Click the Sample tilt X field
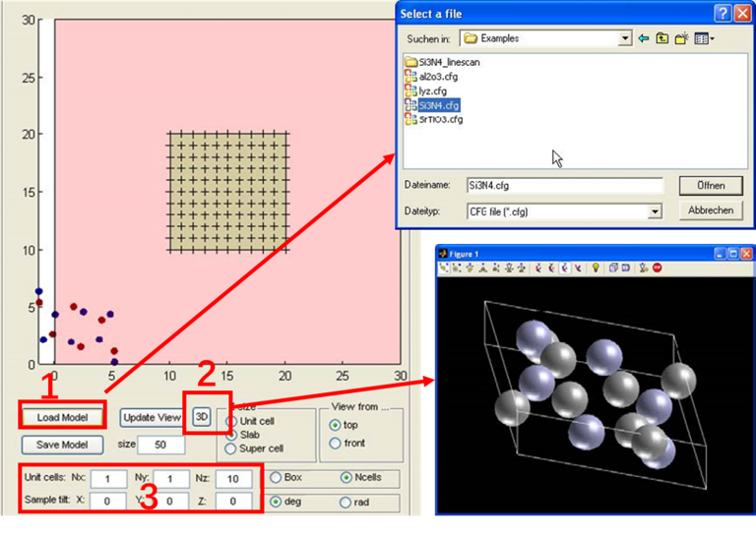Image resolution: width=756 pixels, height=540 pixels. 108,501
